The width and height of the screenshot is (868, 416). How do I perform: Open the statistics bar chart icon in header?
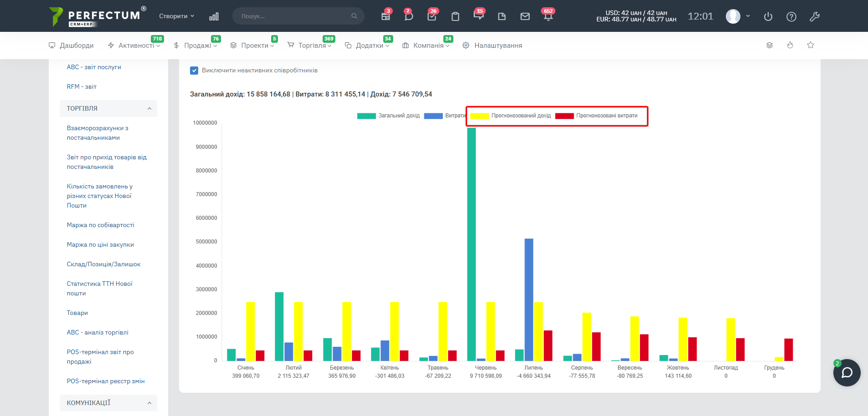[x=214, y=16]
